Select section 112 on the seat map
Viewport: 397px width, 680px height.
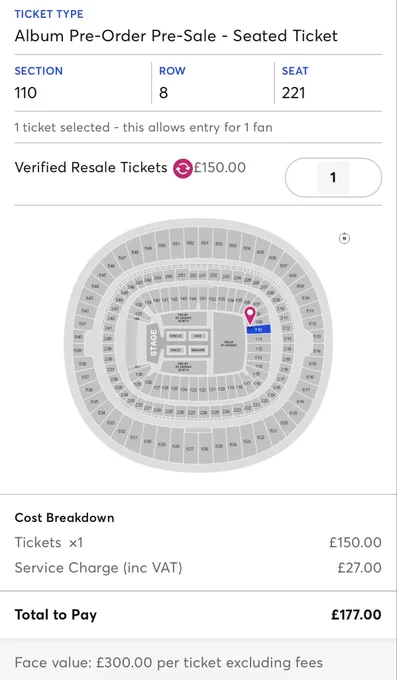[x=259, y=349]
